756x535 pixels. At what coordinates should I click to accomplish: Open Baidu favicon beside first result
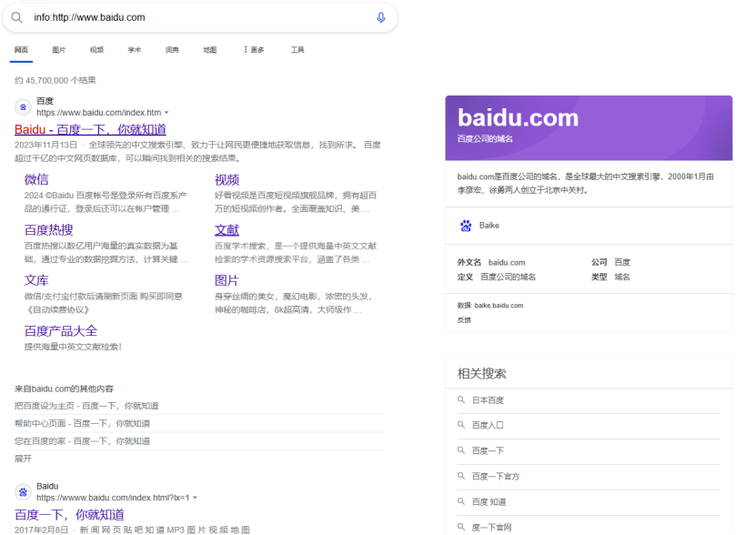pyautogui.click(x=23, y=107)
